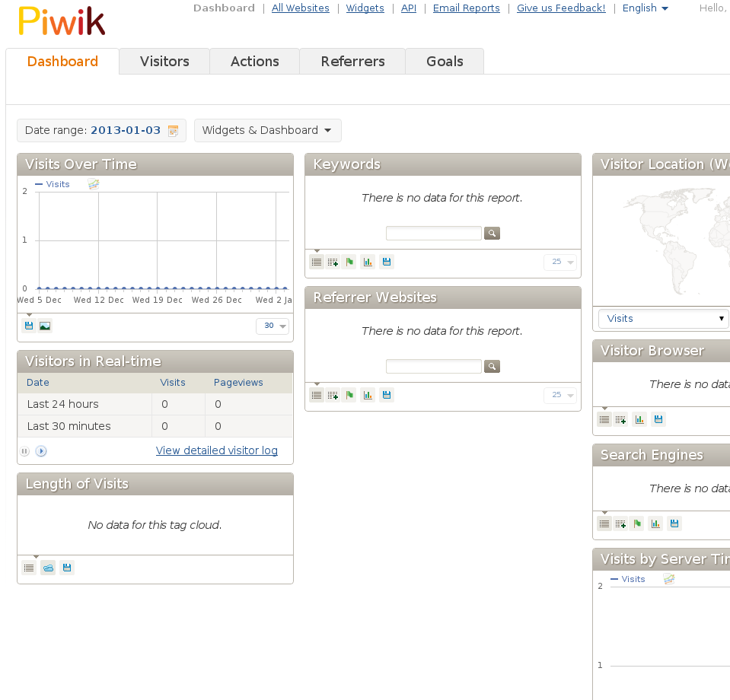Image resolution: width=730 pixels, height=700 pixels.
Task: Click View detailed visitor log link
Action: pos(217,450)
